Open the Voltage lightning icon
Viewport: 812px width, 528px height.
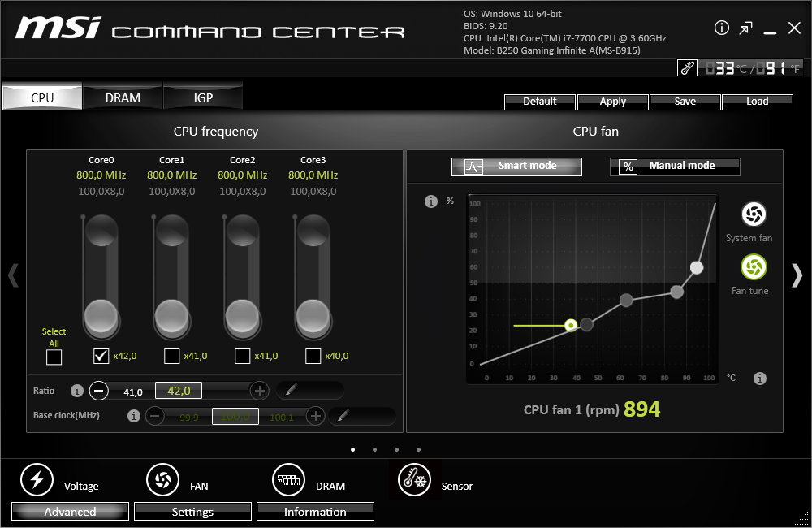(37, 480)
